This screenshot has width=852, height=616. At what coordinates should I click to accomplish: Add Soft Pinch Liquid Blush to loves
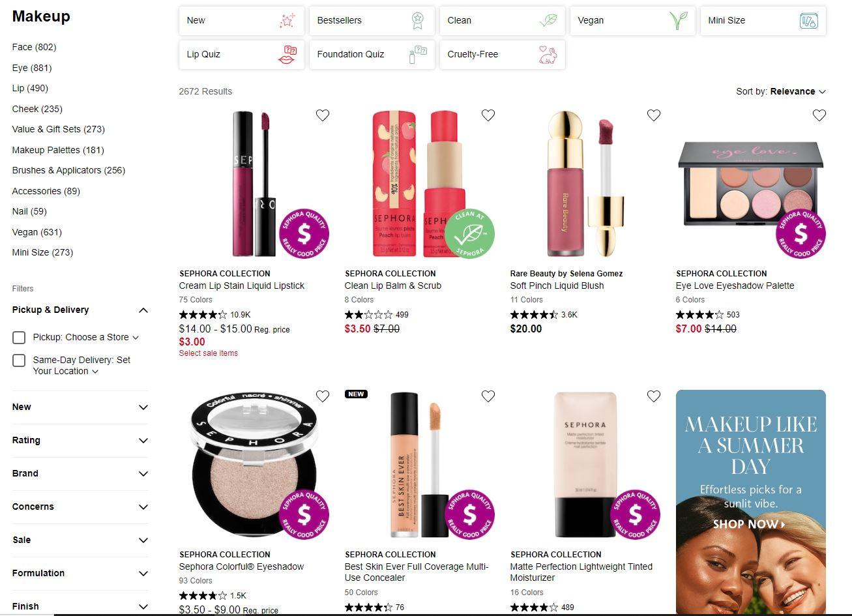654,115
